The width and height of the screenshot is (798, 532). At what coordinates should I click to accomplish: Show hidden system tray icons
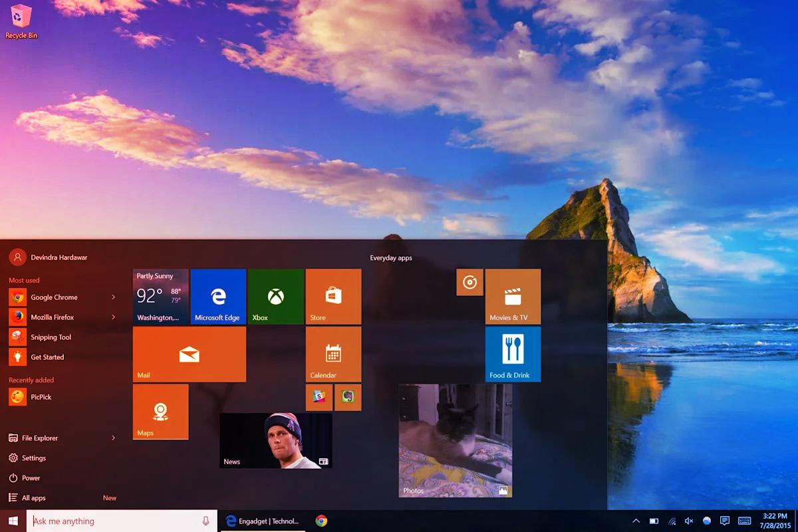[636, 521]
